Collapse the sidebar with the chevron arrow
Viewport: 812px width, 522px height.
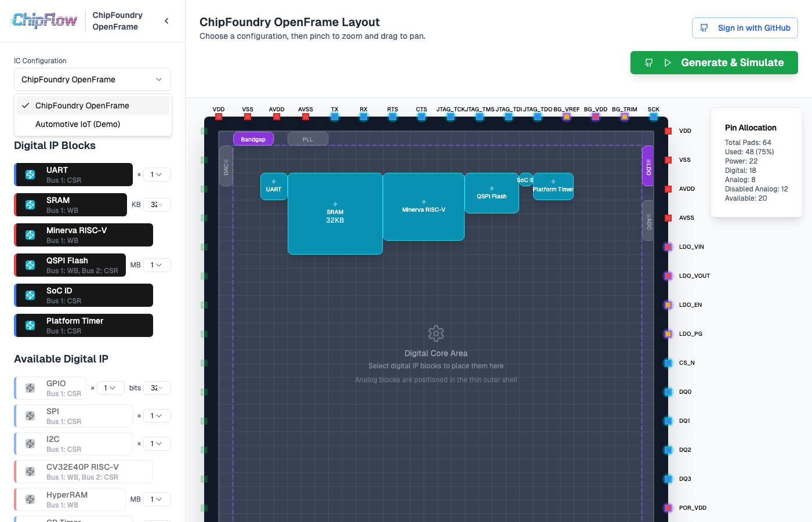(x=166, y=21)
